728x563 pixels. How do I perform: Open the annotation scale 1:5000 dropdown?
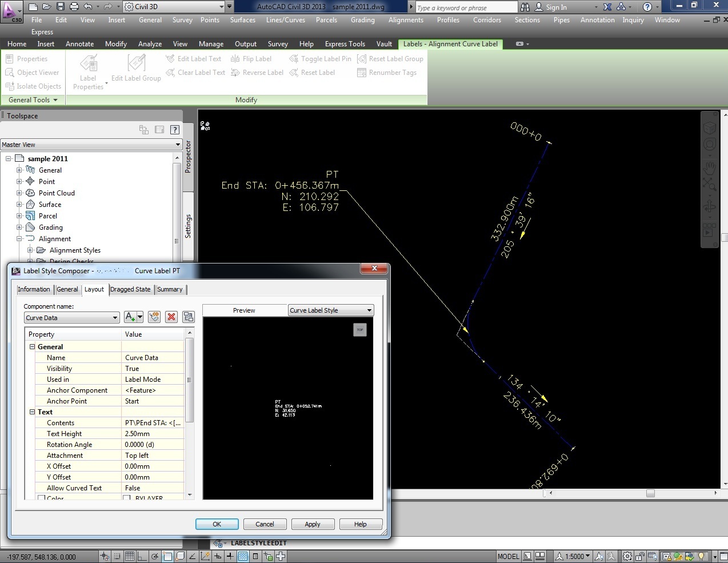coord(574,556)
